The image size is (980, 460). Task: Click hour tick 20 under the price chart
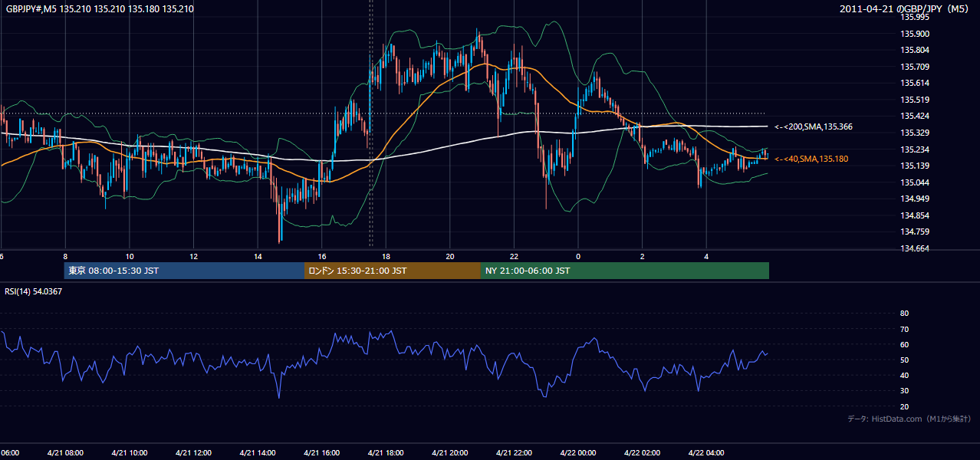pyautogui.click(x=450, y=256)
